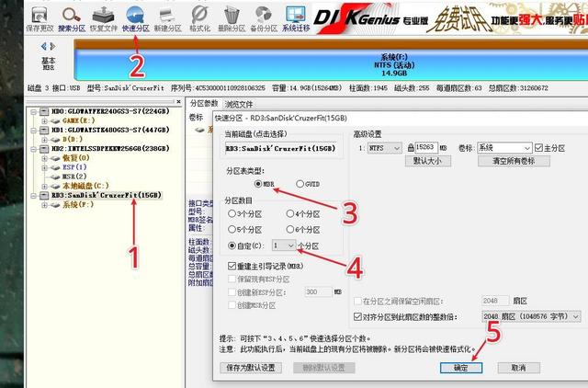This screenshot has width=588, height=388.
Task: Select the 自定(C) custom count option
Action: [x=232, y=245]
